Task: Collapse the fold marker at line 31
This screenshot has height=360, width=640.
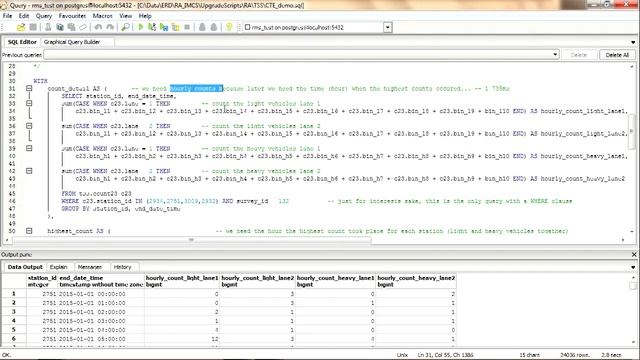Action: [x=29, y=89]
